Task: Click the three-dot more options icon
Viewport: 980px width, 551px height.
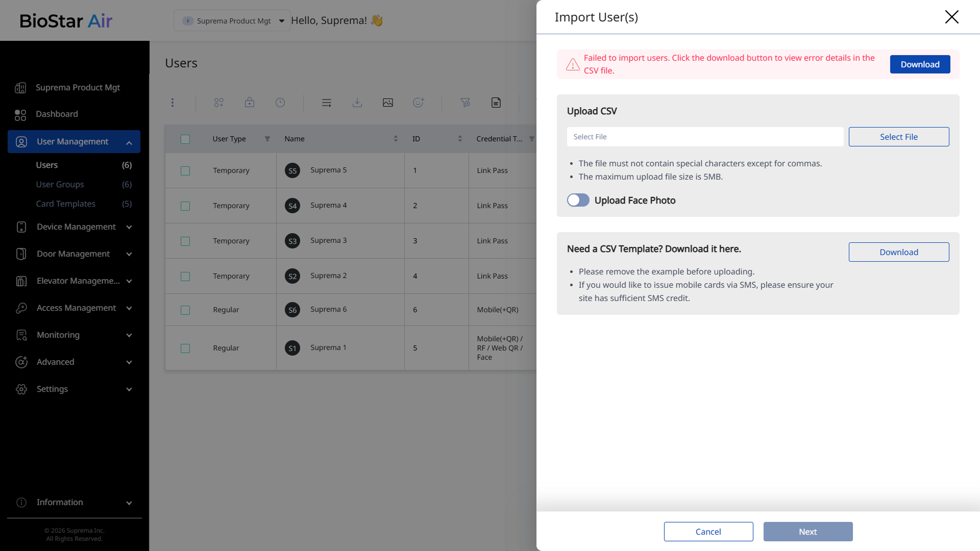Action: (173, 103)
